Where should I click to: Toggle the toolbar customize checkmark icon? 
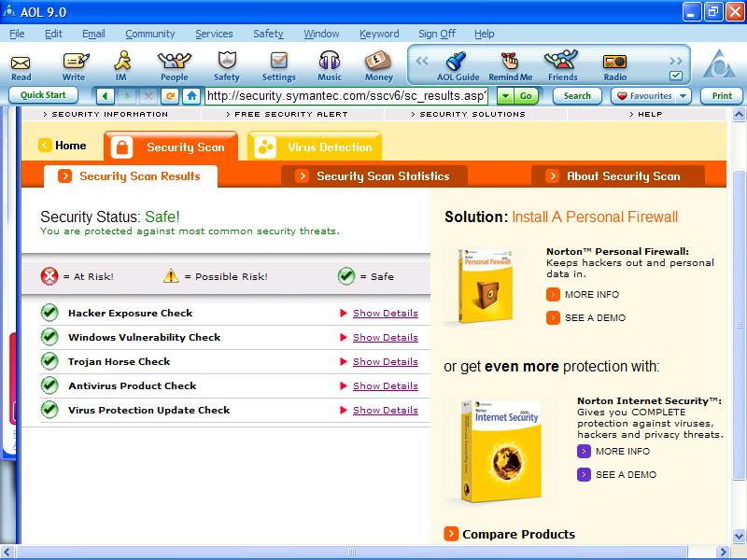[675, 76]
